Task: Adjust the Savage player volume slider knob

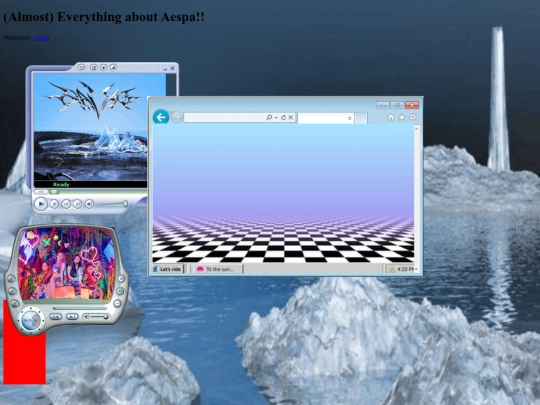Action: pos(125,204)
